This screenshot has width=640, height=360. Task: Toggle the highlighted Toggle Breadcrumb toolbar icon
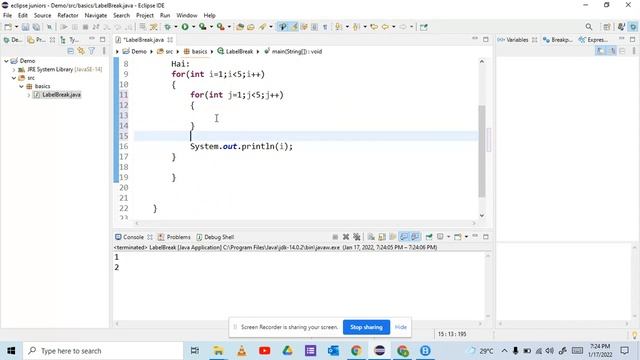[282, 27]
